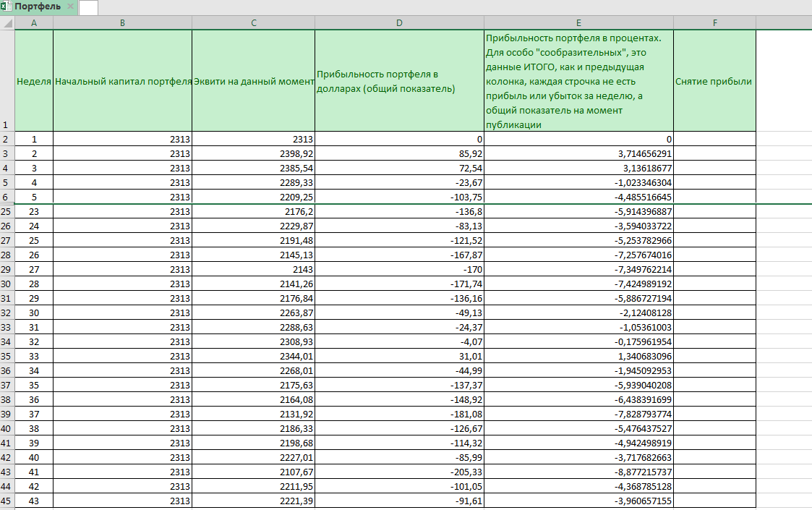Click the 'Неделя' header cell
This screenshot has height=510, width=812.
[34, 81]
